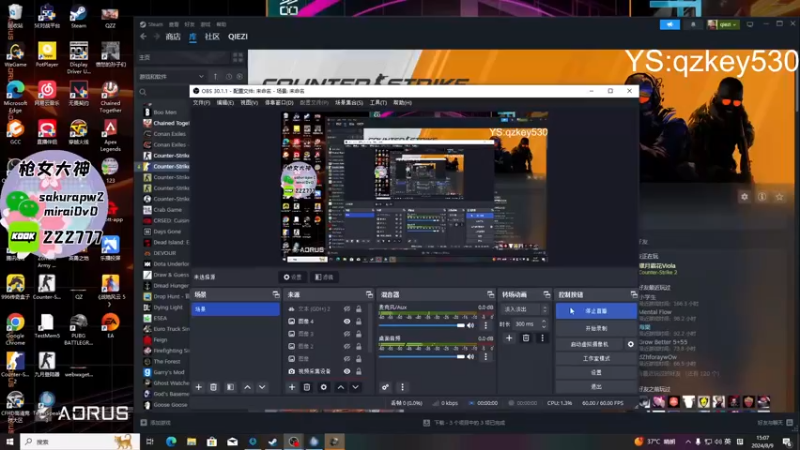Unlock the 图像 4 source
The height and width of the screenshot is (450, 800).
pos(359,321)
